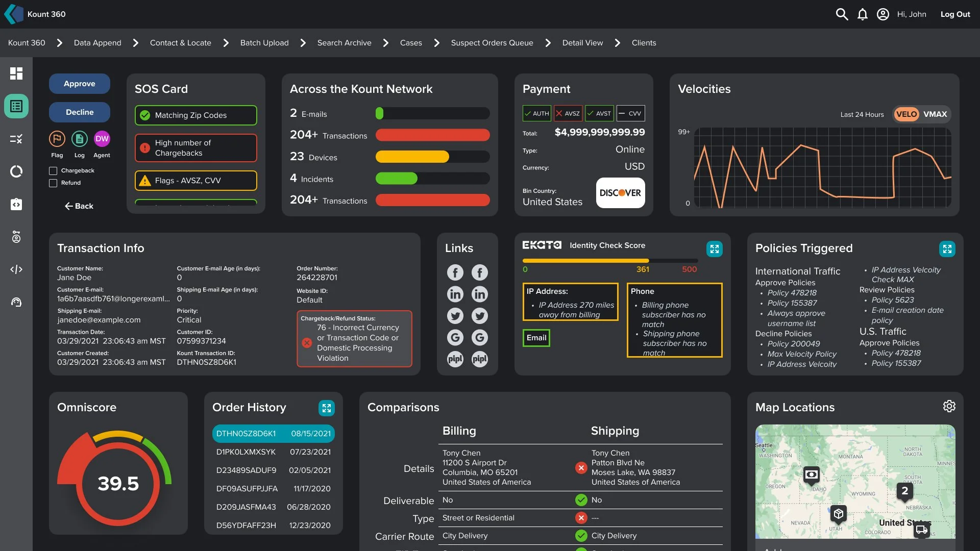
Task: Select order DTHN0SZ8D6K1 in Order History
Action: click(x=274, y=434)
